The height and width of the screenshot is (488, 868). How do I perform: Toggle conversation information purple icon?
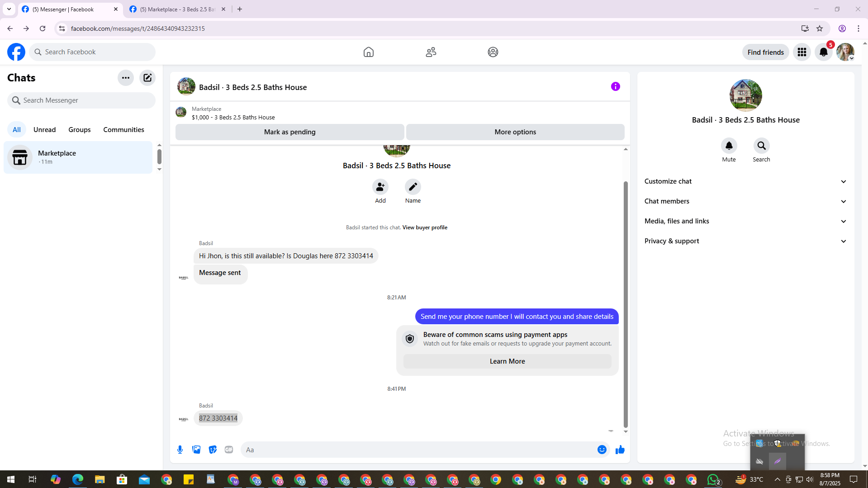616,86
